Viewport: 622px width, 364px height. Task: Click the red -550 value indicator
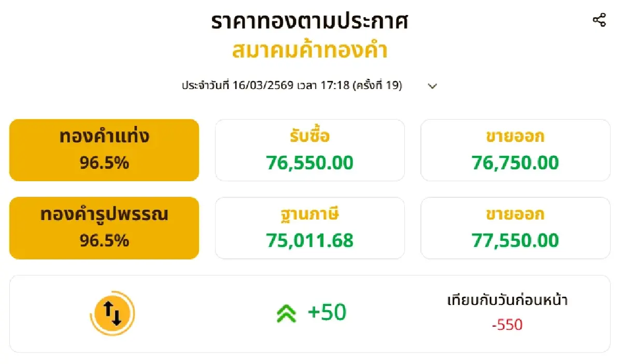(x=507, y=325)
